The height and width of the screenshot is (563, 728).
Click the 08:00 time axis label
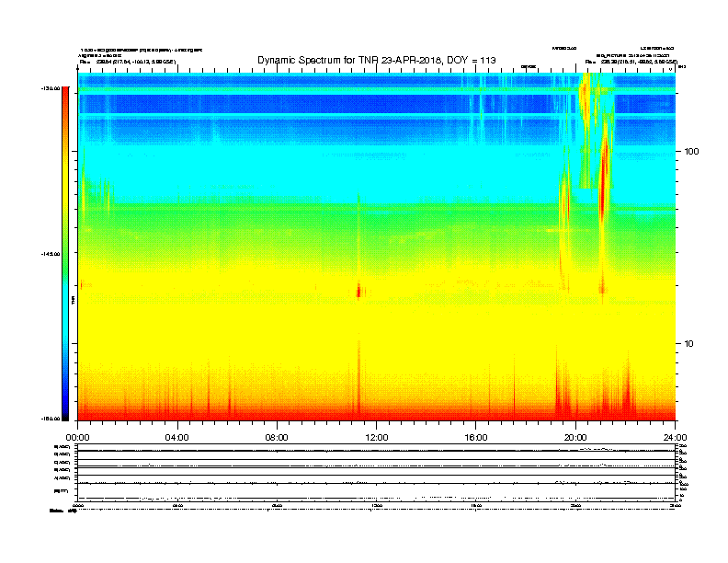pos(277,438)
